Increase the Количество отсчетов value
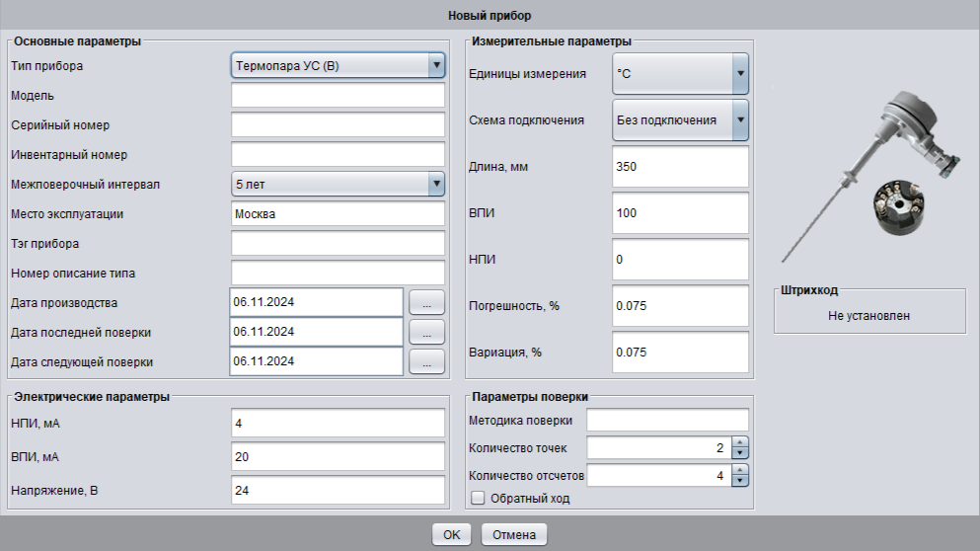Screen dimensions: 980x551 tap(741, 471)
